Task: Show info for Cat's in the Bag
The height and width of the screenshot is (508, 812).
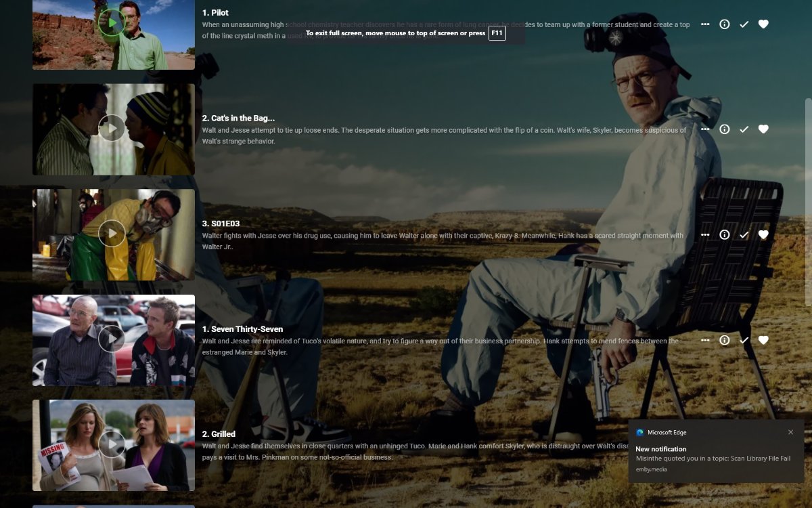Action: (x=725, y=129)
